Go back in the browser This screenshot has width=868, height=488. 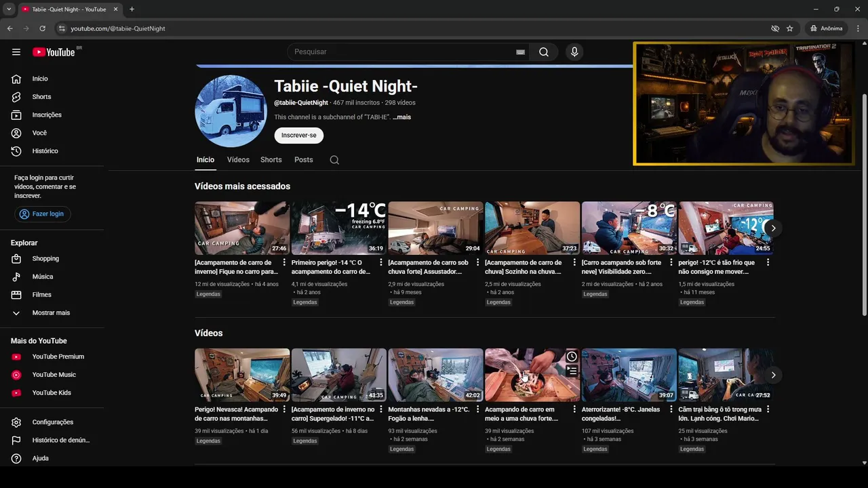[9, 28]
